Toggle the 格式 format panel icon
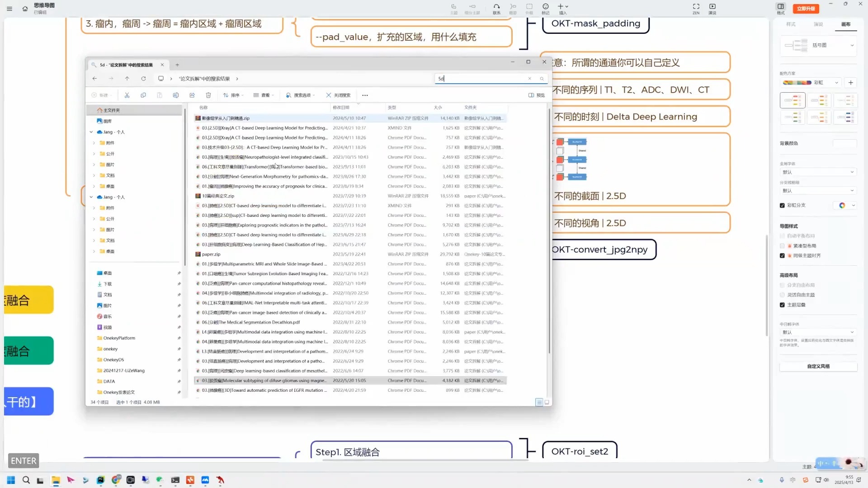 pos(781,7)
